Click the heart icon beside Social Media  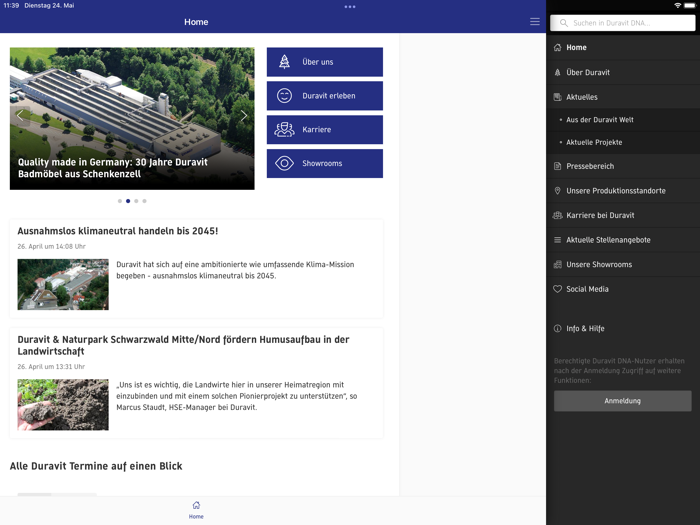[x=558, y=289]
